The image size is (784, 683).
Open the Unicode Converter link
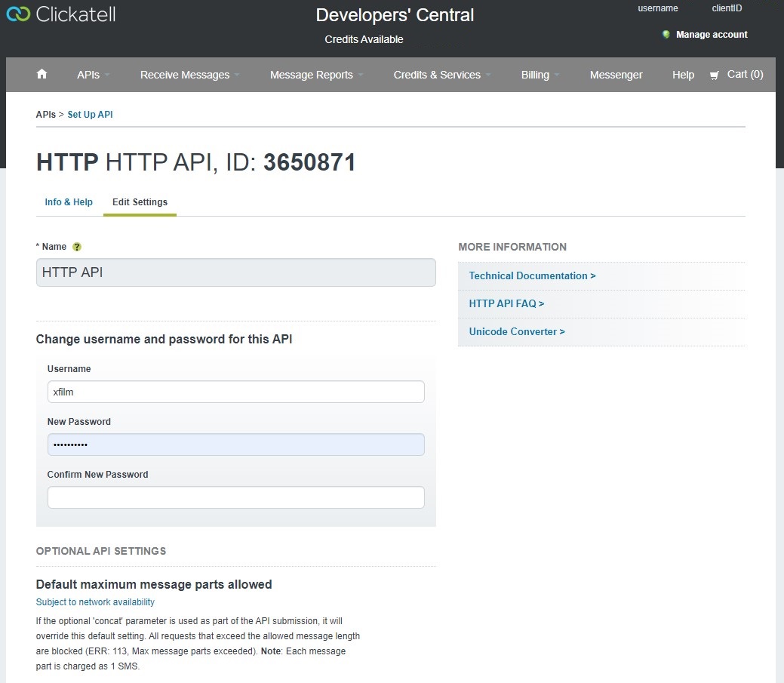pos(517,331)
